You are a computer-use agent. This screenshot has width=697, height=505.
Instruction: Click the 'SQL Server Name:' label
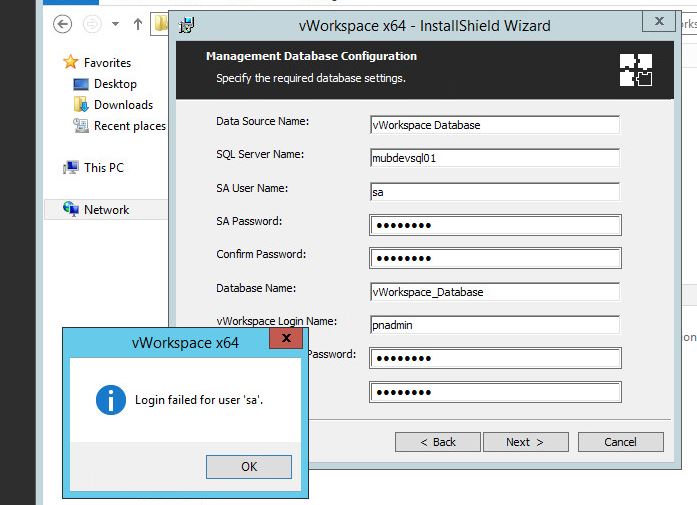pyautogui.click(x=260, y=154)
